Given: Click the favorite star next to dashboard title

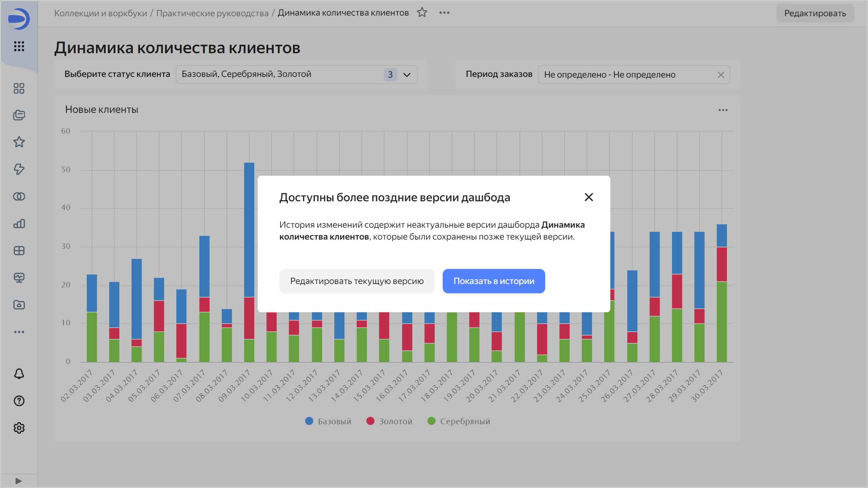Looking at the screenshot, I should tap(422, 13).
